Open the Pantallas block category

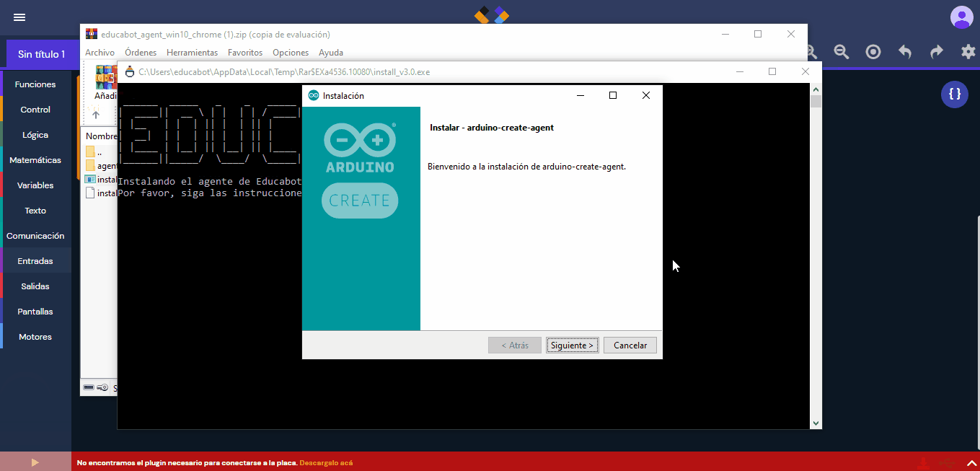pos(35,312)
